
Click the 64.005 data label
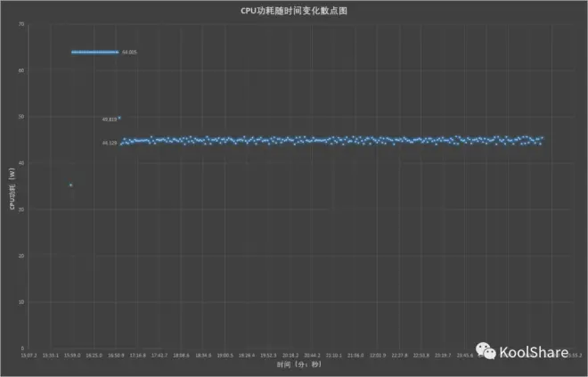[129, 53]
